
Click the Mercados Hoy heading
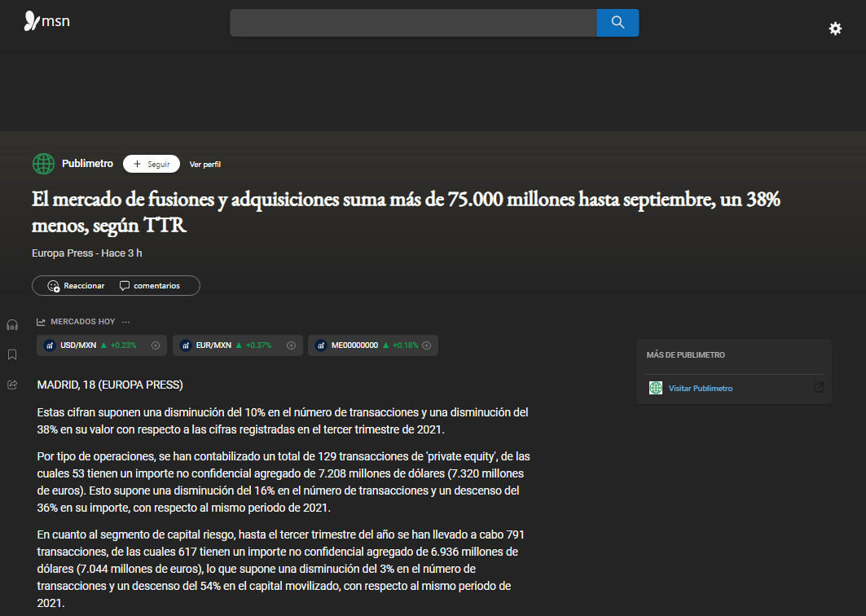82,322
